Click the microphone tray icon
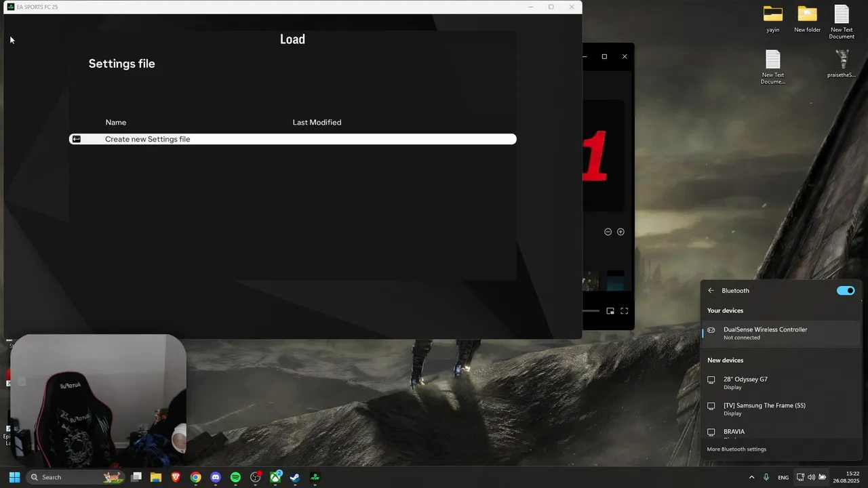The image size is (868, 488). pyautogui.click(x=766, y=477)
